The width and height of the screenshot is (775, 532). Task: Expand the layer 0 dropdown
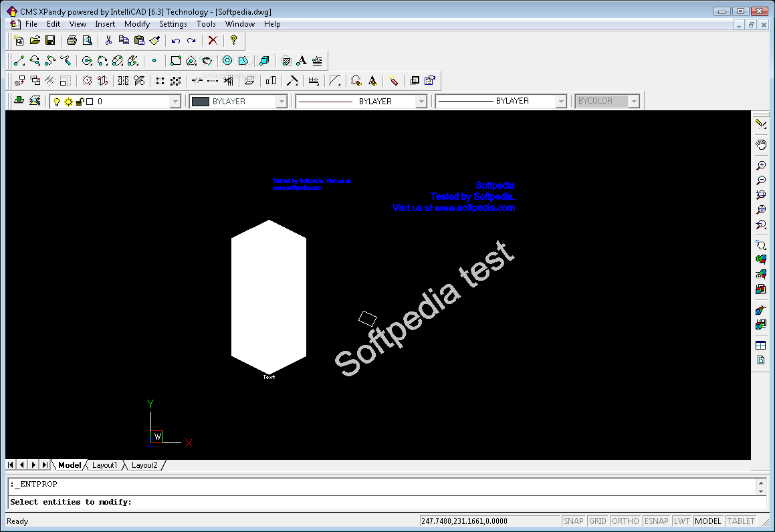[x=175, y=102]
